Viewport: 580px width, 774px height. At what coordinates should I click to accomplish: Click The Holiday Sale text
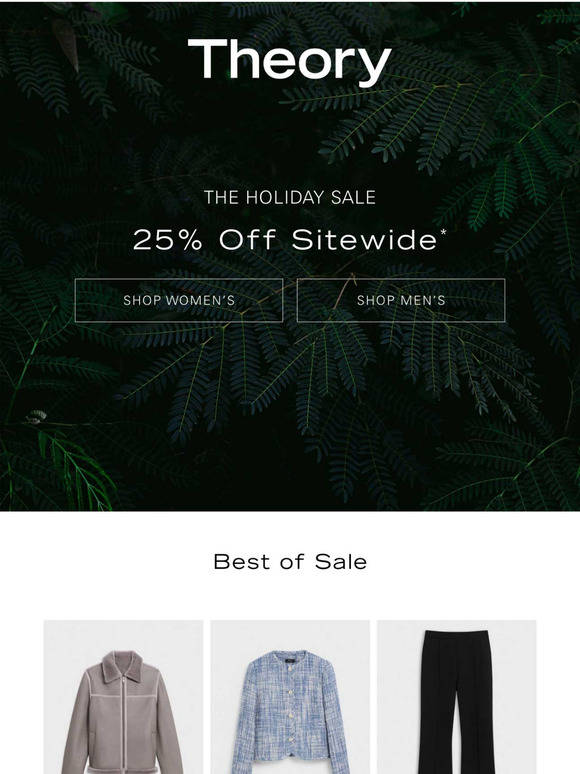click(x=290, y=197)
